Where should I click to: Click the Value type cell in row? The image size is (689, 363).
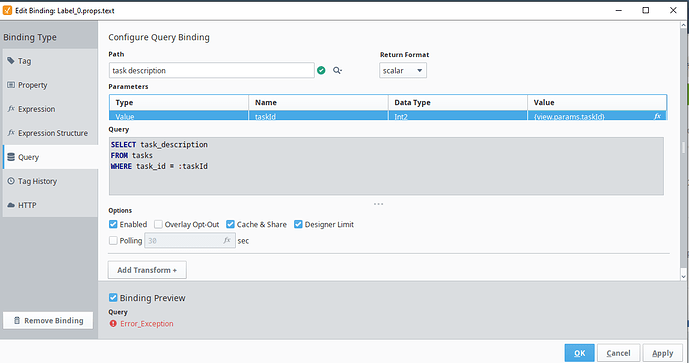(x=179, y=116)
